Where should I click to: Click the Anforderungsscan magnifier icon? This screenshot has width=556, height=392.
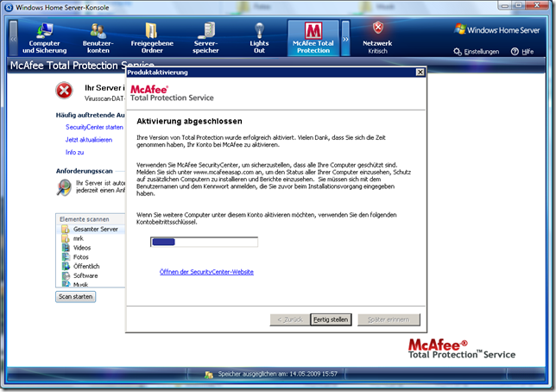64,187
